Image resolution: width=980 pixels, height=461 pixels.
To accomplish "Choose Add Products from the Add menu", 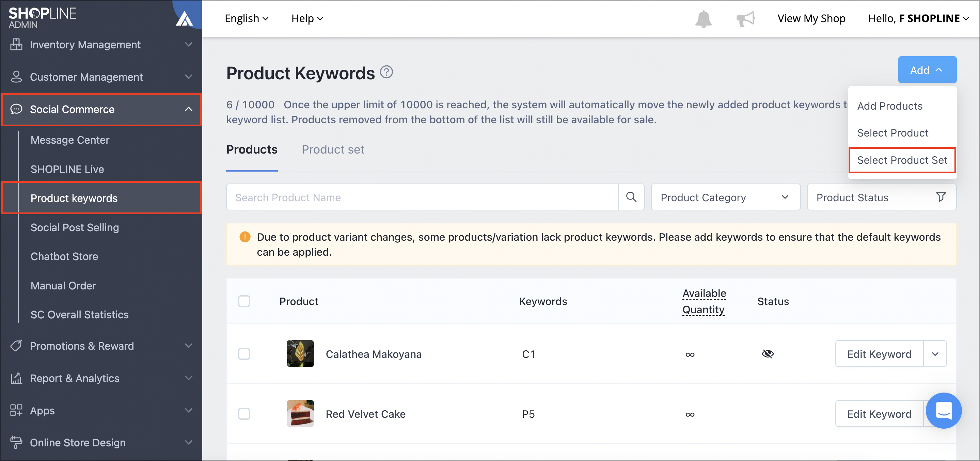I will point(889,106).
